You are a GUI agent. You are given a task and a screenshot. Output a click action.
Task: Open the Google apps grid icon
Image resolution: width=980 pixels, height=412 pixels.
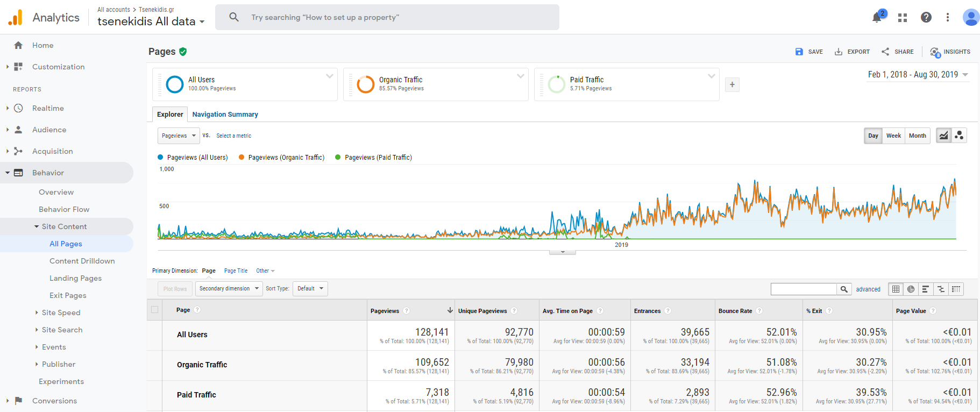(903, 18)
